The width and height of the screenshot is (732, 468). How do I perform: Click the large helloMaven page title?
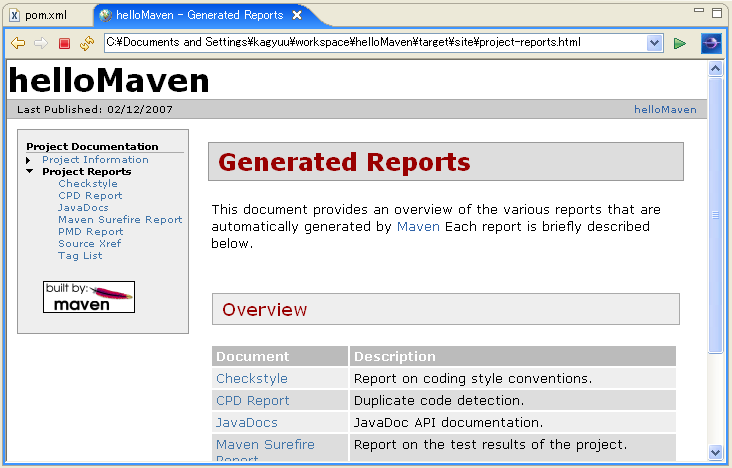pos(109,80)
